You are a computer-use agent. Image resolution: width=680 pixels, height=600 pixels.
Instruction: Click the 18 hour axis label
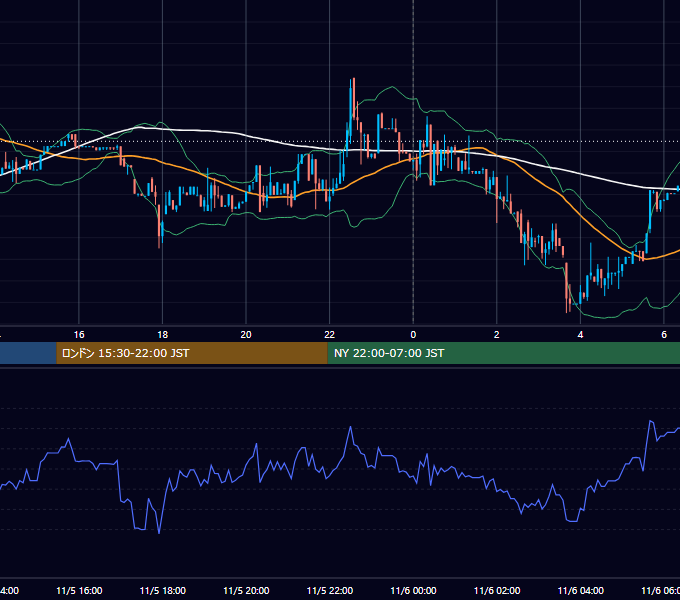coord(163,335)
